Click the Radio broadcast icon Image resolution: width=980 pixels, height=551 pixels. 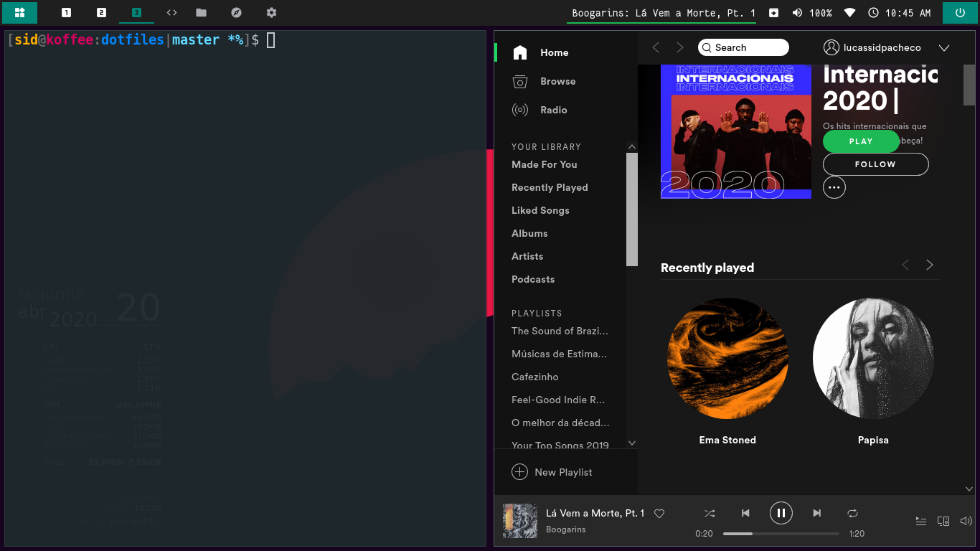pos(520,110)
